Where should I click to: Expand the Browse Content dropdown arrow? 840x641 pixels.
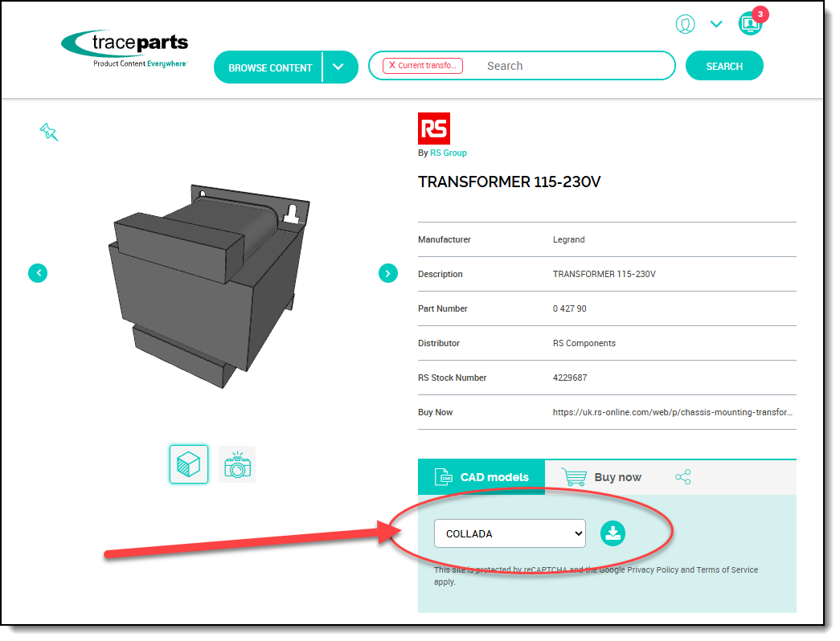coord(338,67)
